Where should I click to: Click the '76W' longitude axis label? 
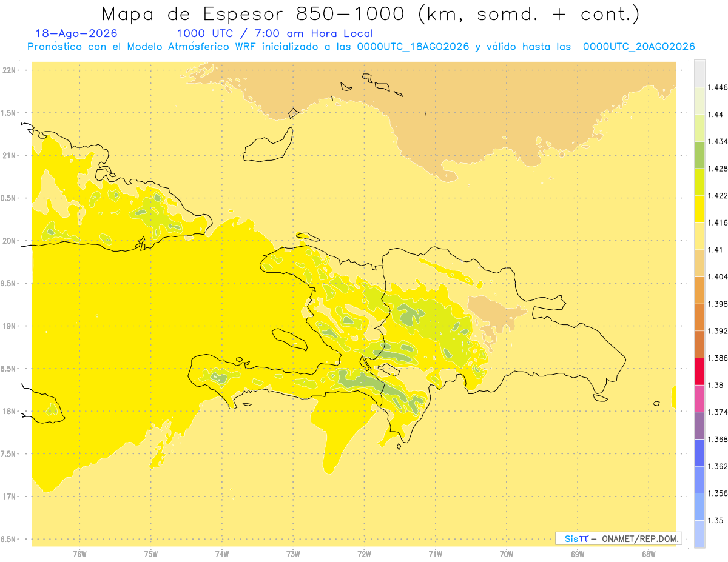[79, 554]
